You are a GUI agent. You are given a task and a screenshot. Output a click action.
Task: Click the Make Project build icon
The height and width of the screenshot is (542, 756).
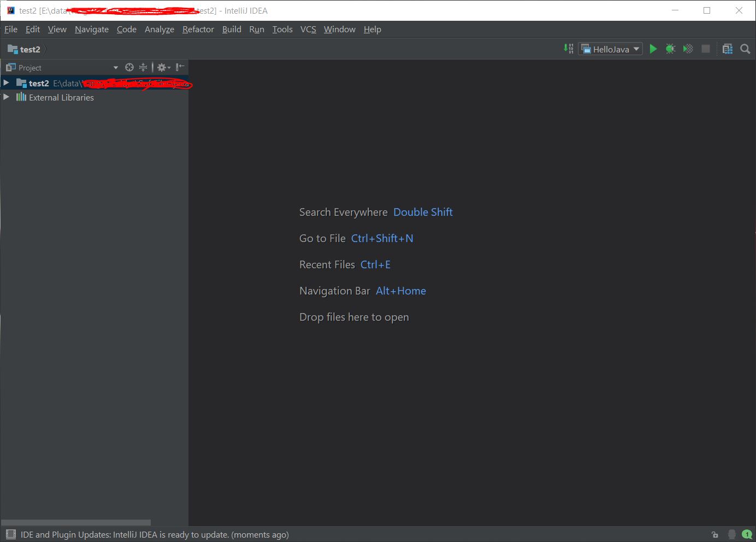pos(569,49)
